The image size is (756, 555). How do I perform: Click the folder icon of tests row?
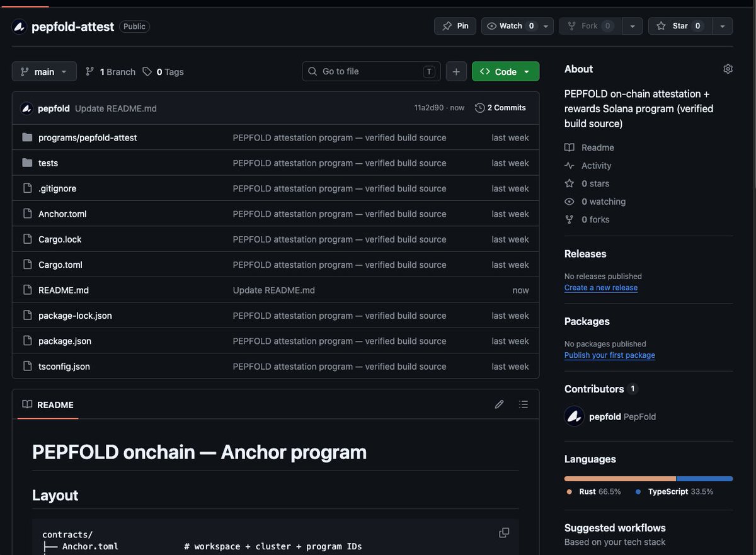[x=27, y=163]
